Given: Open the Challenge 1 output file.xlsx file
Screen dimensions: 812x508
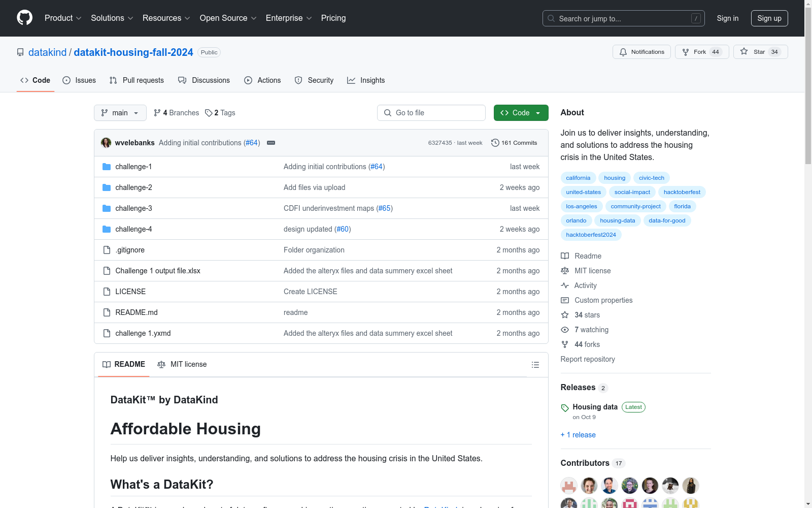Looking at the screenshot, I should (x=158, y=271).
